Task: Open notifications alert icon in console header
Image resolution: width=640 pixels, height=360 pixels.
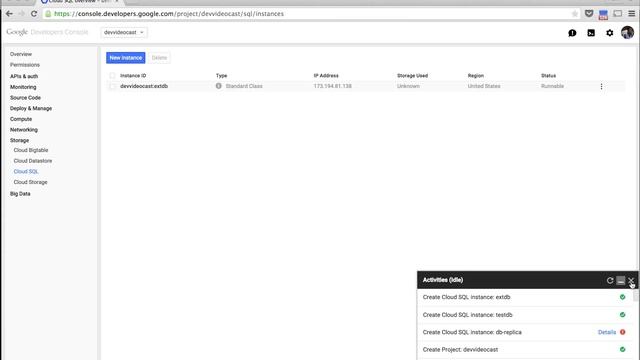Action: (x=572, y=33)
